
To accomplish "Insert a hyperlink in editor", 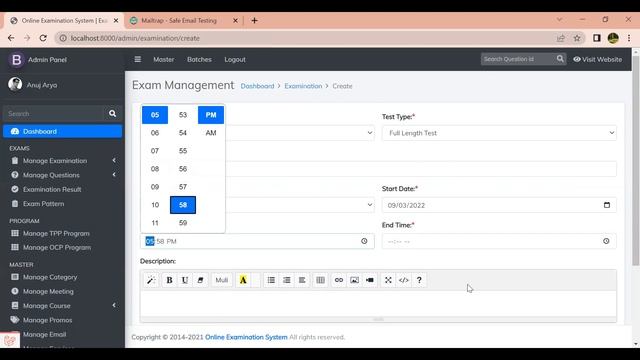I will (x=339, y=280).
